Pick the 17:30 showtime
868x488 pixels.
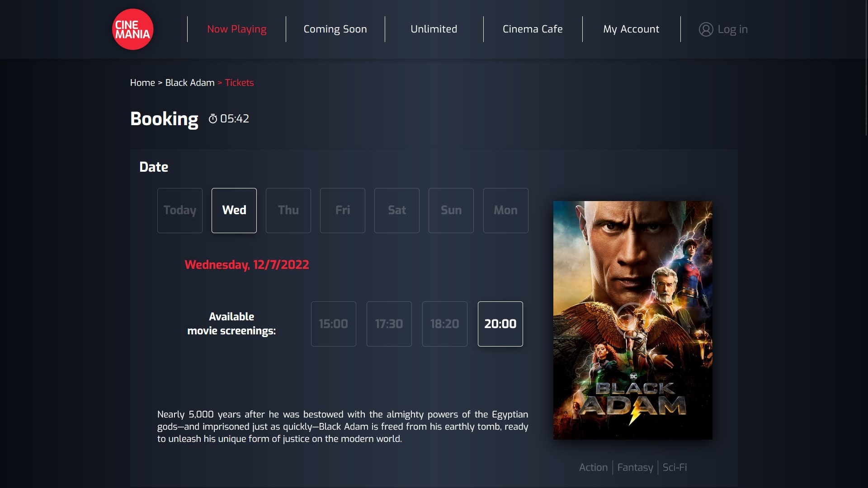(389, 324)
